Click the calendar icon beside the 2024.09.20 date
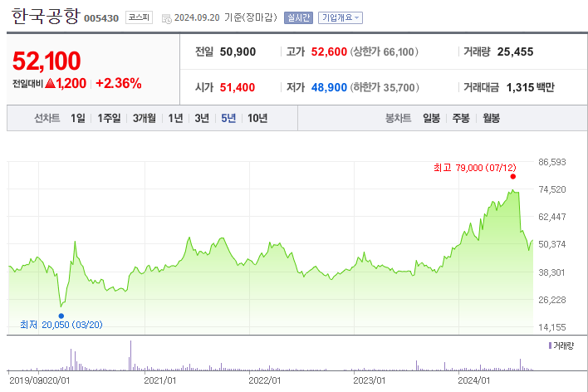 [x=166, y=18]
